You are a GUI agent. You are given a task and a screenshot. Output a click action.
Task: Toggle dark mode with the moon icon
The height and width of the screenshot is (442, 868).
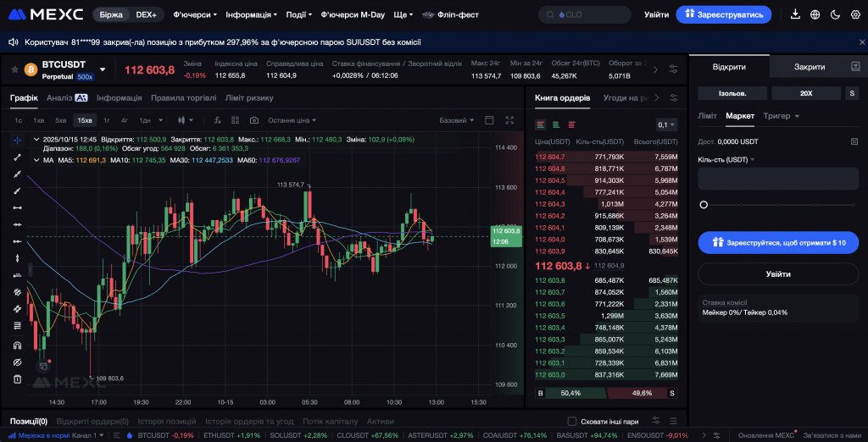pos(835,14)
